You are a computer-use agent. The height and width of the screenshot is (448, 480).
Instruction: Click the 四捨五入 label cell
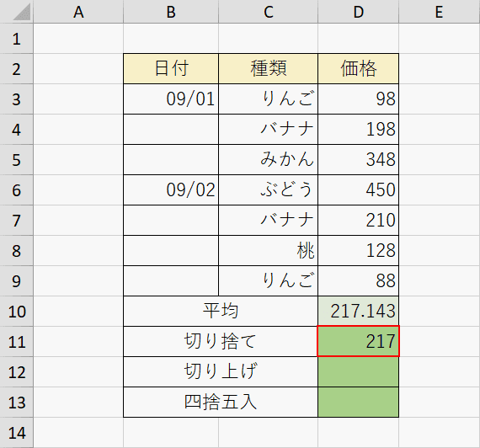click(221, 403)
